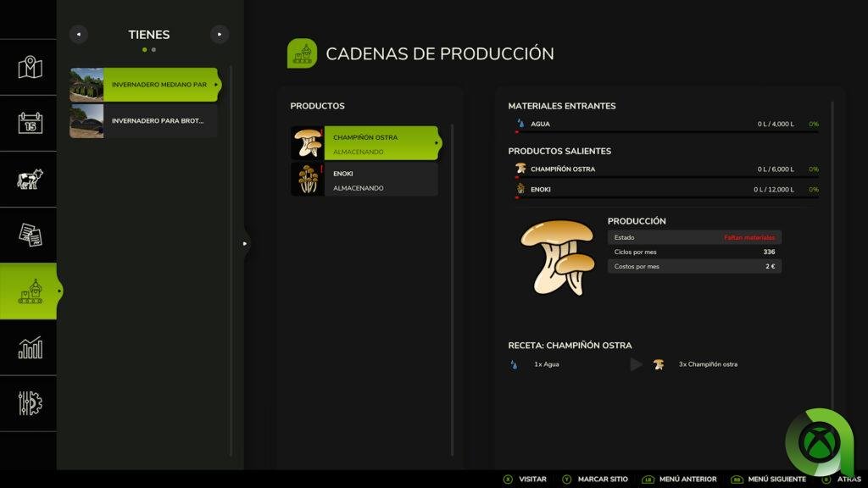
Task: Open the map icon in sidebar
Action: point(30,68)
